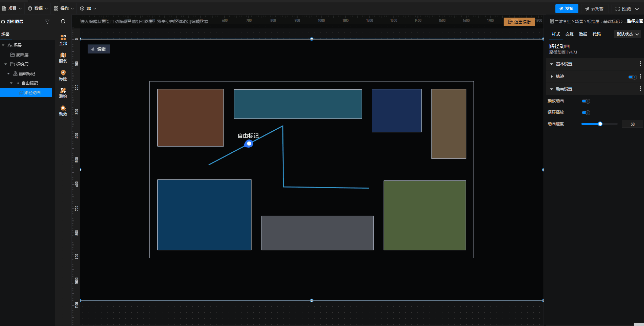Screen dimensions: 644x326
Task: Click the 动画速度 value input field
Action: [632, 124]
